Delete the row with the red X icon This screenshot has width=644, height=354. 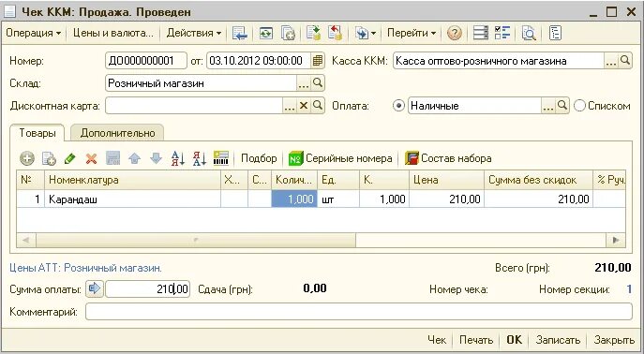[91, 158]
